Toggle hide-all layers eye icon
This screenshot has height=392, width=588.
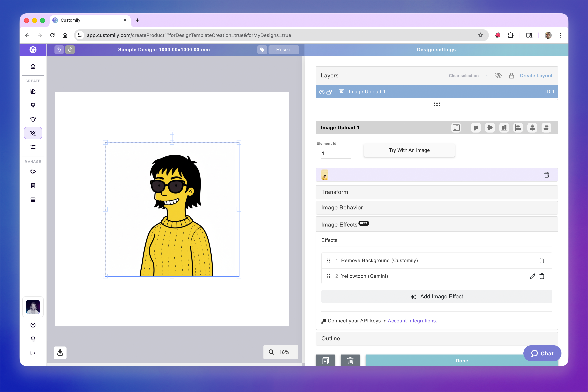coord(498,76)
